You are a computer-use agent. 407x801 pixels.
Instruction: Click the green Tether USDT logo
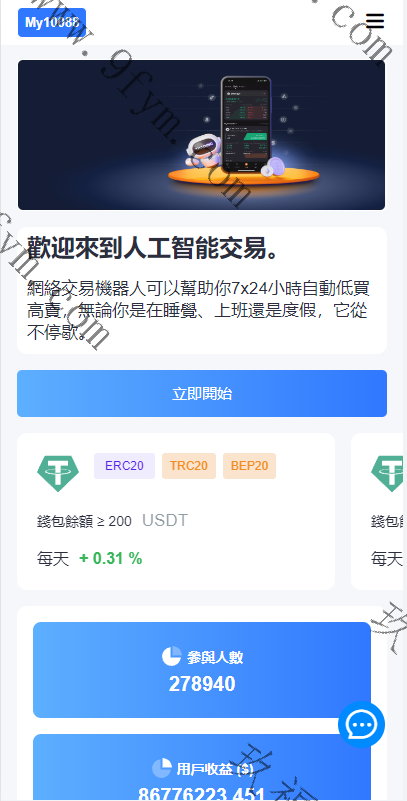58,474
